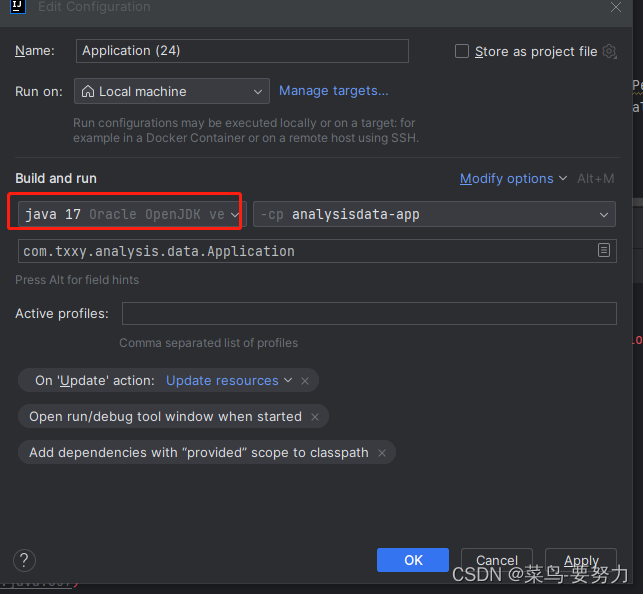Image resolution: width=643 pixels, height=594 pixels.
Task: Click the Manage targets link
Action: 333,91
